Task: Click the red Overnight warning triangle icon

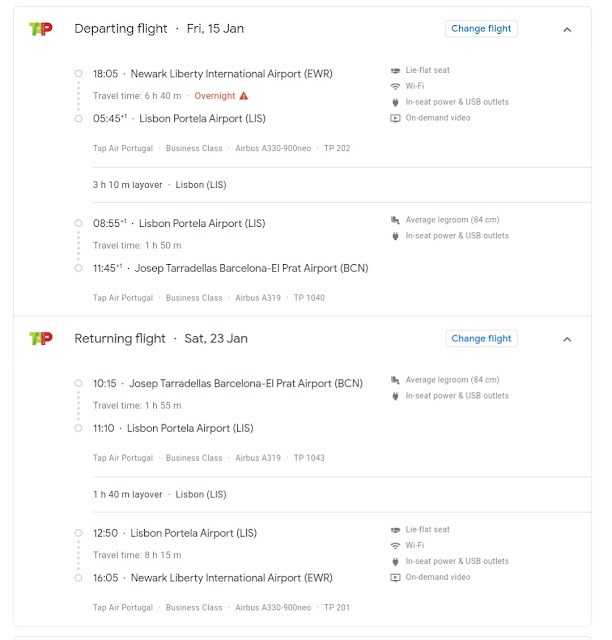Action: pos(243,96)
